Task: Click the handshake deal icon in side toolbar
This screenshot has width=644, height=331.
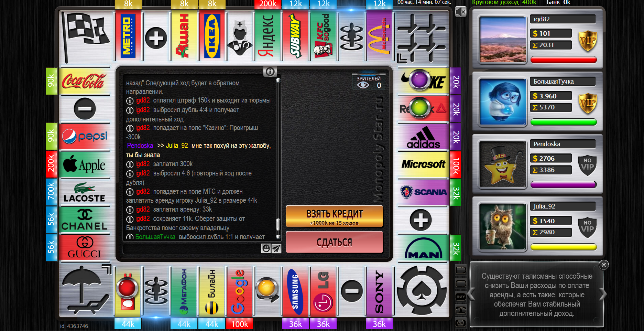Action: coord(461,310)
